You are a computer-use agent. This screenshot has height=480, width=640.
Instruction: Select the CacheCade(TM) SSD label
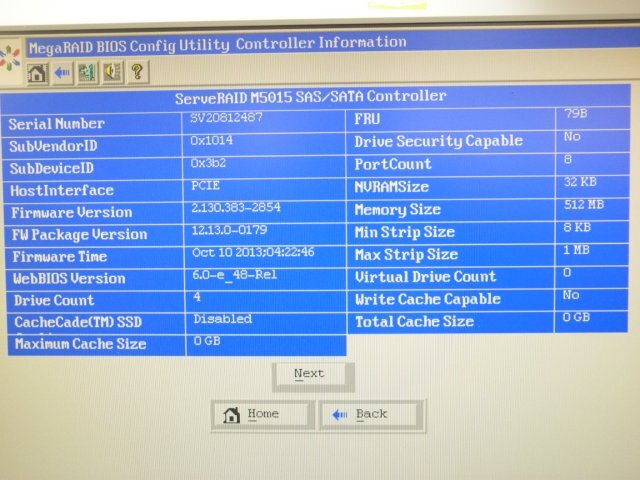point(78,322)
